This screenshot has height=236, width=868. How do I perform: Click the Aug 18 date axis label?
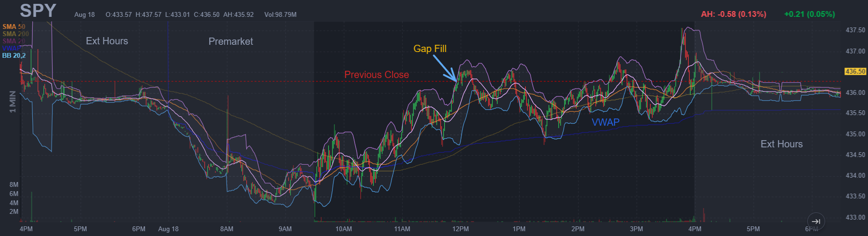click(x=168, y=229)
